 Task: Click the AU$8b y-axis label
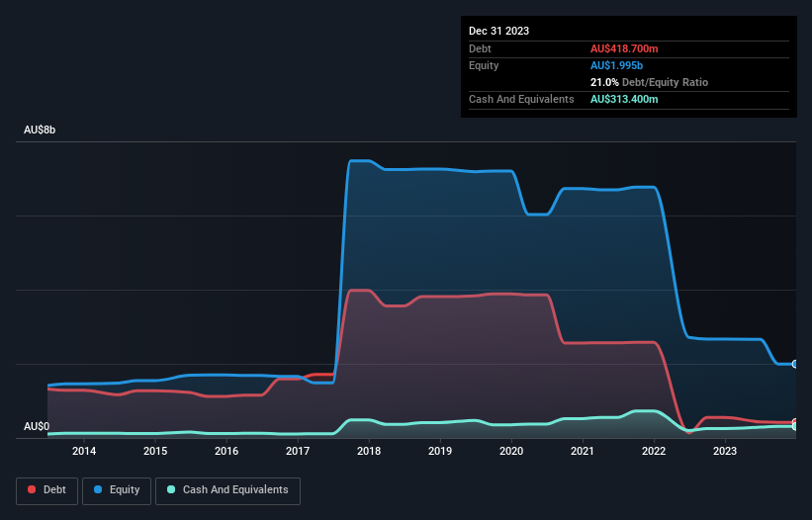click(40, 130)
